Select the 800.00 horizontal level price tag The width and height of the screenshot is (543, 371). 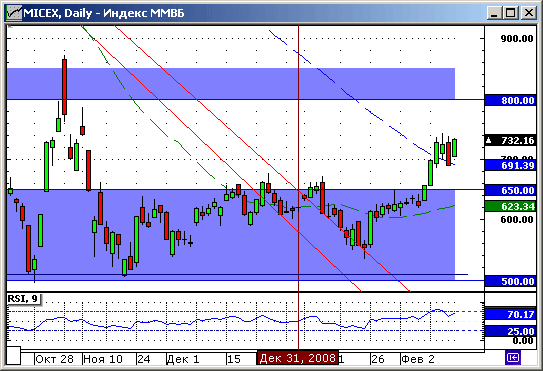[x=514, y=100]
